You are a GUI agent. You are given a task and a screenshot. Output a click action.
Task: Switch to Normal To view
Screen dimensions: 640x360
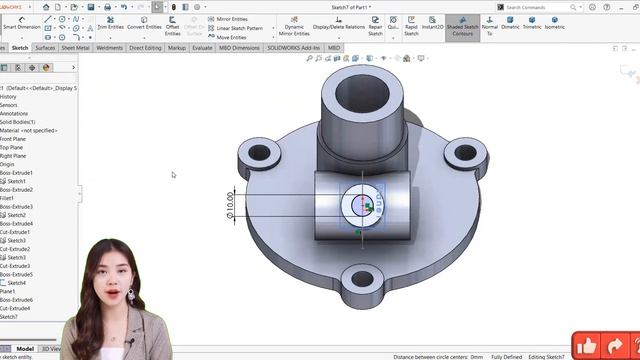489,26
